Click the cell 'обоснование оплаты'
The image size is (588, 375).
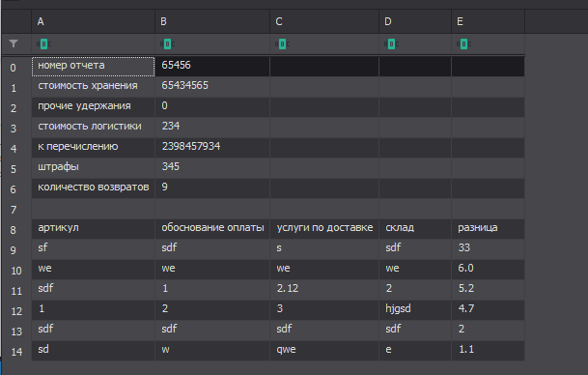pyautogui.click(x=212, y=229)
